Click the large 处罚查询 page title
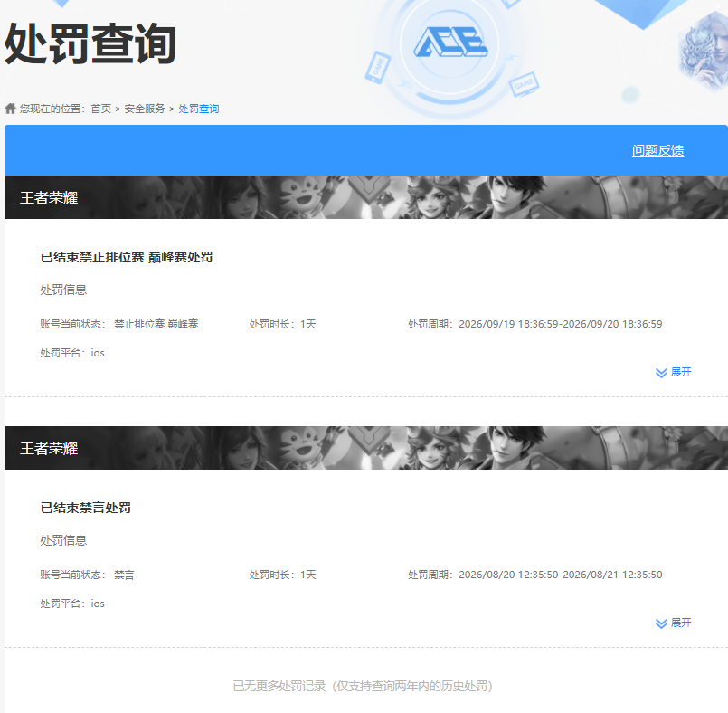The image size is (728, 713). click(90, 43)
